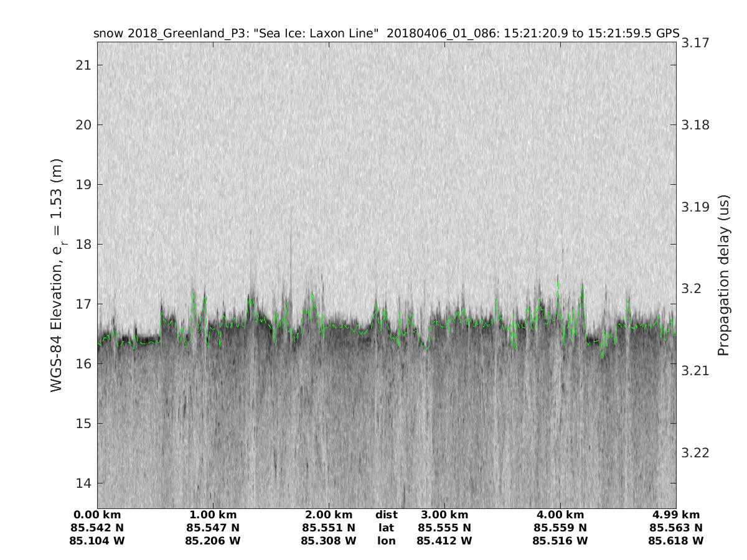Click the 3.17 propagation delay tick
747x560 pixels.
(x=695, y=43)
